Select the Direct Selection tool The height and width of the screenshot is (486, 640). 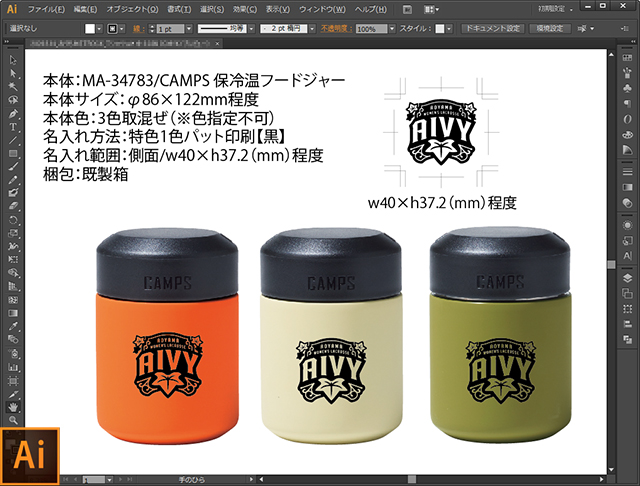point(12,74)
